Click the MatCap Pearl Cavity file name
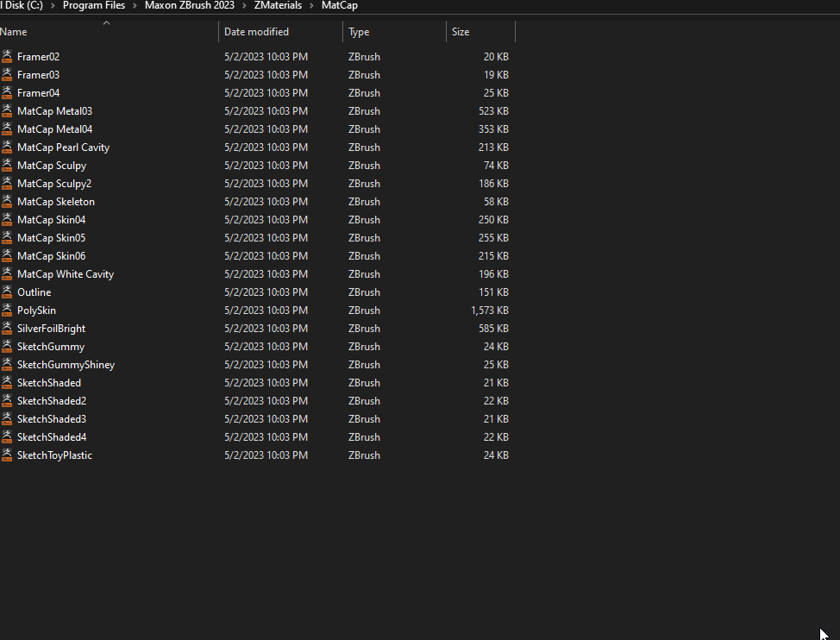Viewport: 840px width, 640px height. tap(63, 147)
